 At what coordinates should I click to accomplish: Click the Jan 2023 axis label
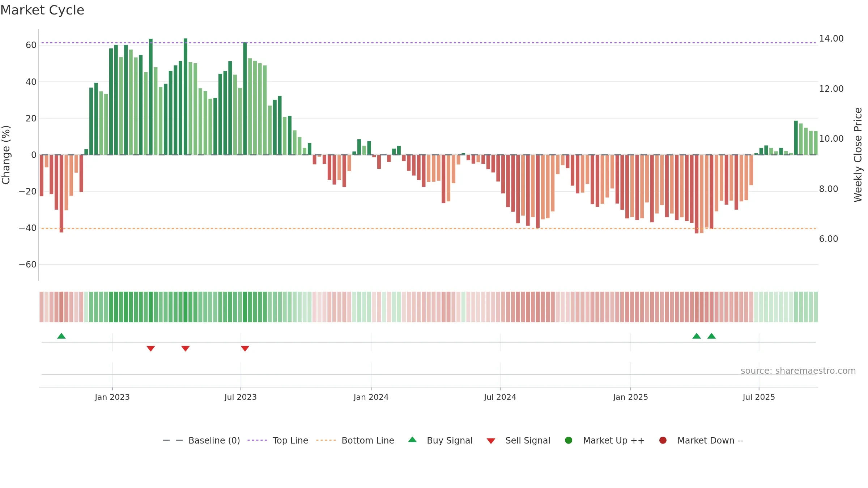click(x=112, y=397)
